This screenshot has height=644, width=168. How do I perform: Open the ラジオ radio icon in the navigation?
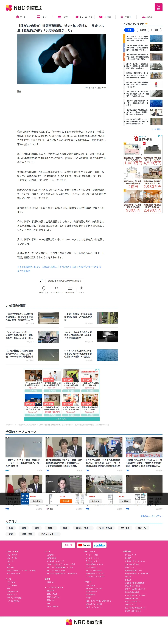click(x=59, y=17)
